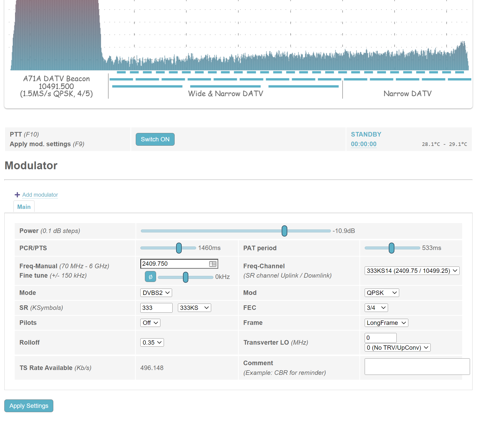Image resolution: width=504 pixels, height=436 pixels.
Task: Click the 28.1°C - 29.1°C temperature readout
Action: (444, 144)
